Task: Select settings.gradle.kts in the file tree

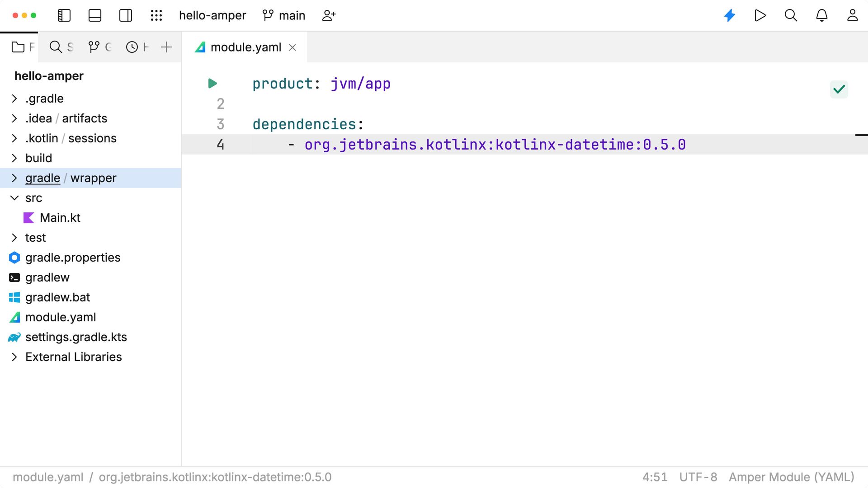Action: pos(76,337)
